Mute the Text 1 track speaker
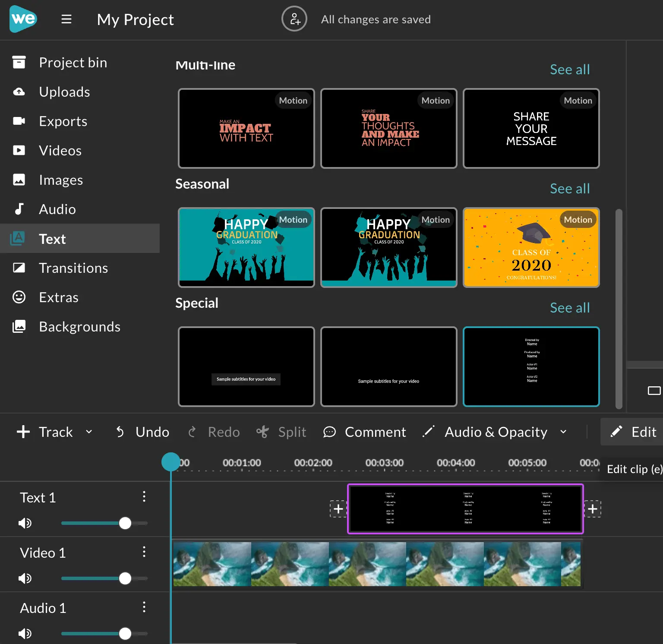This screenshot has height=644, width=663. [x=25, y=523]
